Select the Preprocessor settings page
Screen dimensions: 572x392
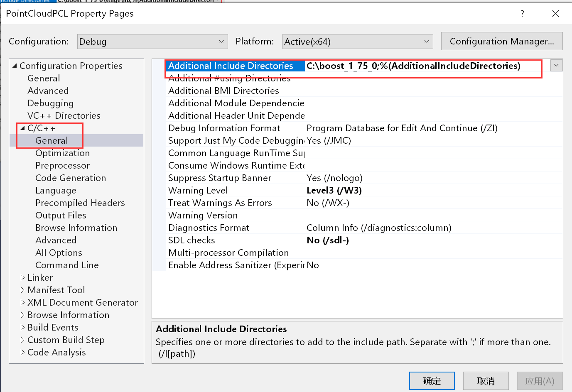[62, 165]
